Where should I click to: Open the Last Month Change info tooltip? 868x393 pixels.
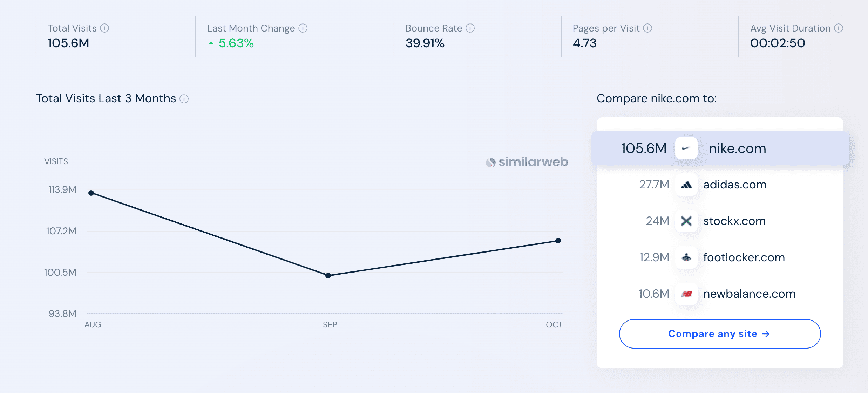[x=304, y=28]
